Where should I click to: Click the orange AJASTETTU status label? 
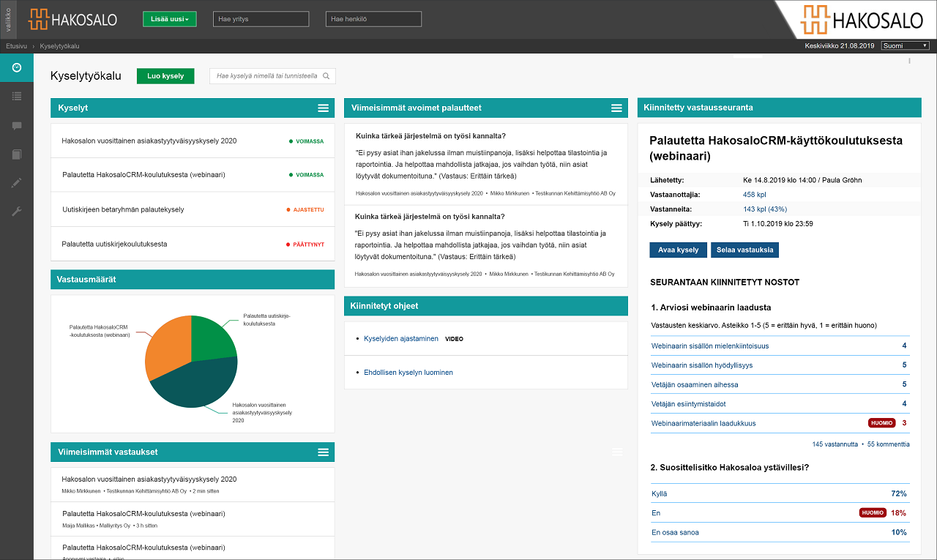pyautogui.click(x=305, y=210)
